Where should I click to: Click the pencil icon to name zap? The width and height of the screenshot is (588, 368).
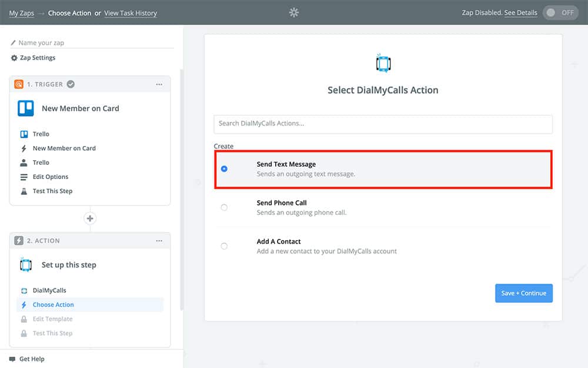(14, 43)
